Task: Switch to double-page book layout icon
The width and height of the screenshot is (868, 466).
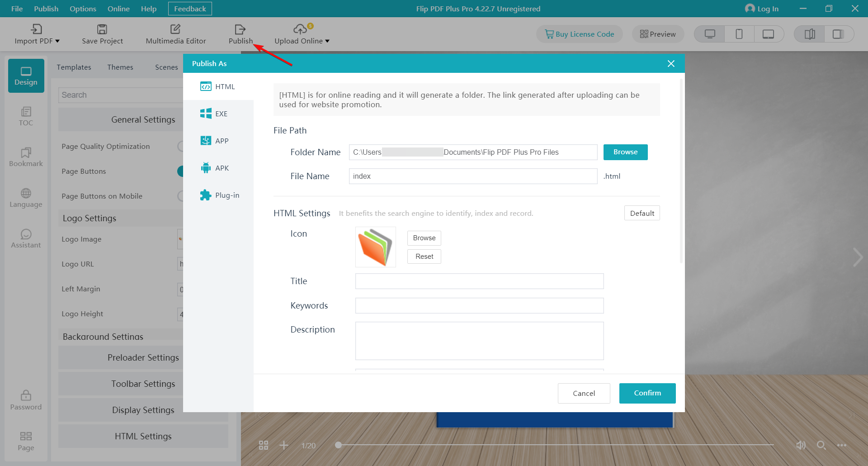Action: tap(810, 34)
